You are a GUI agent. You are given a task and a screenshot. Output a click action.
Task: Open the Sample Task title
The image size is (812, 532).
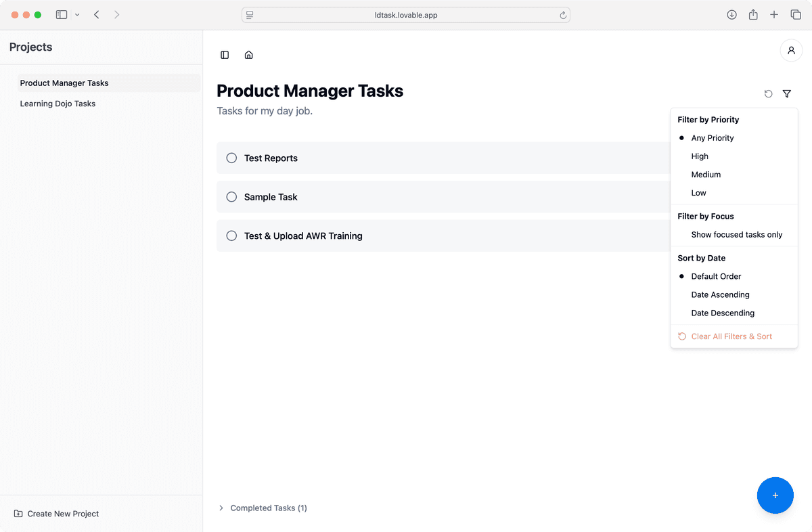271,197
